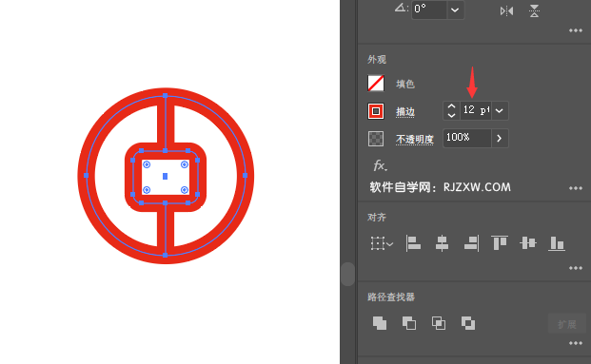Align objects to the top edge
Viewport: 591px width, 364px height.
[500, 243]
